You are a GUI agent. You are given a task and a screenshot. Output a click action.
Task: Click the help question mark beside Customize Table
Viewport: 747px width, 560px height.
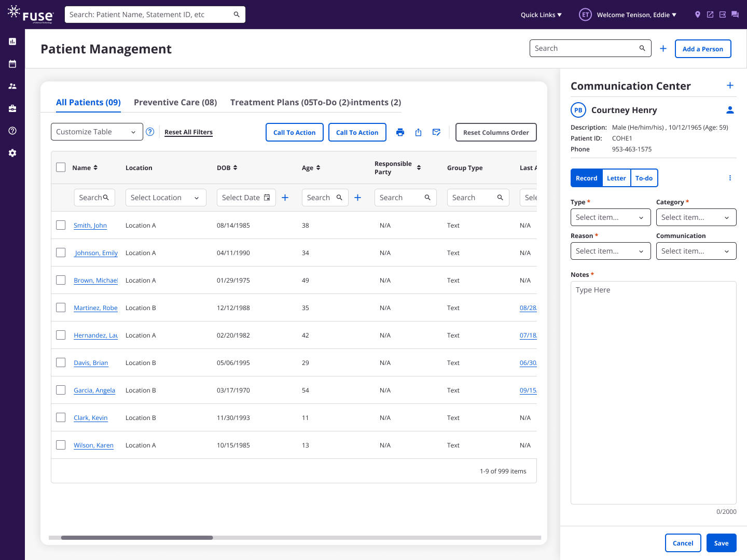pos(150,132)
